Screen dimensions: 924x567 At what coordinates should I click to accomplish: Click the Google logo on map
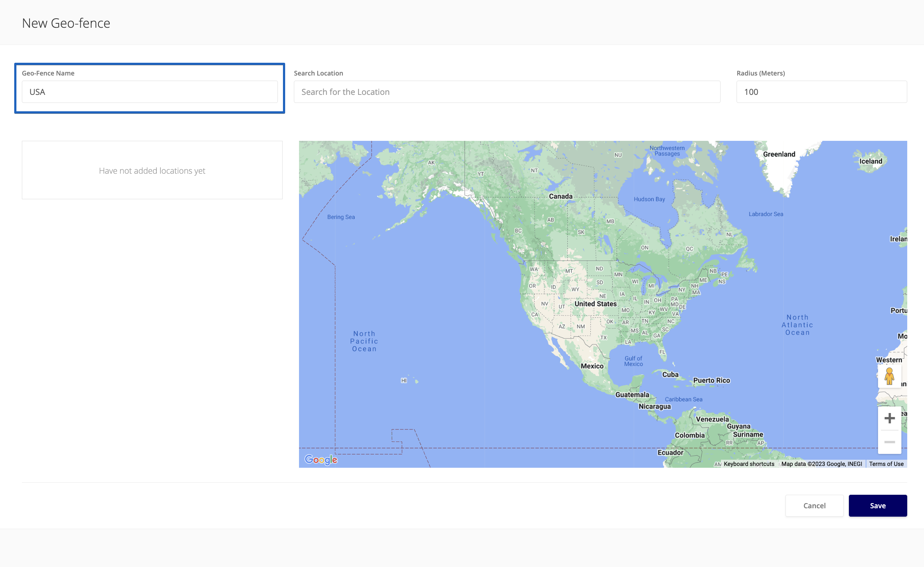click(321, 459)
